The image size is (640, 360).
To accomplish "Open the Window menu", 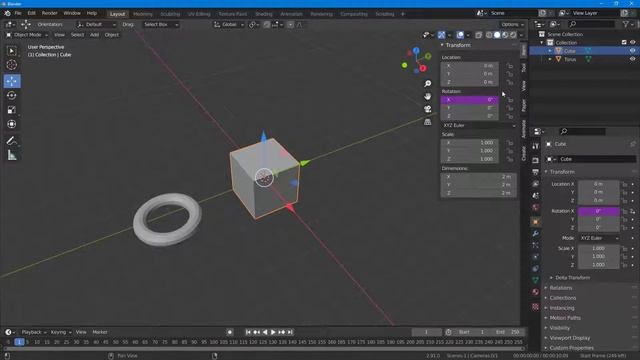I will (x=72, y=13).
